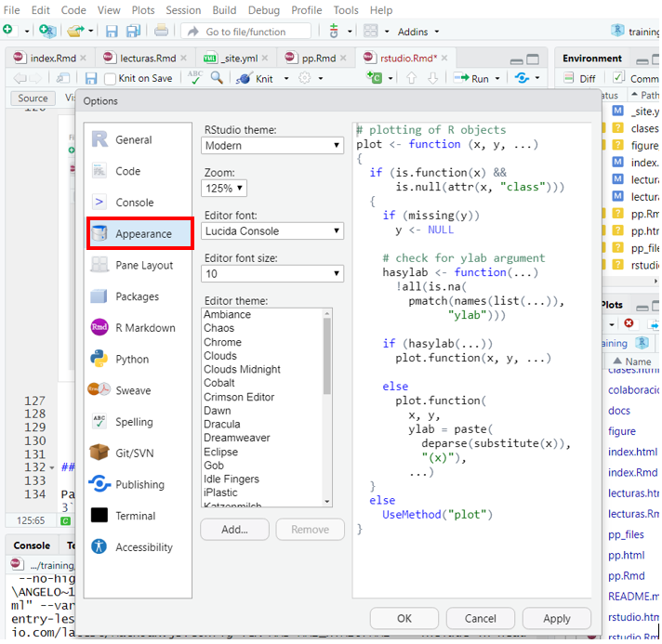The width and height of the screenshot is (662, 644).
Task: Click the Insert chunk green icon
Action: point(374,78)
